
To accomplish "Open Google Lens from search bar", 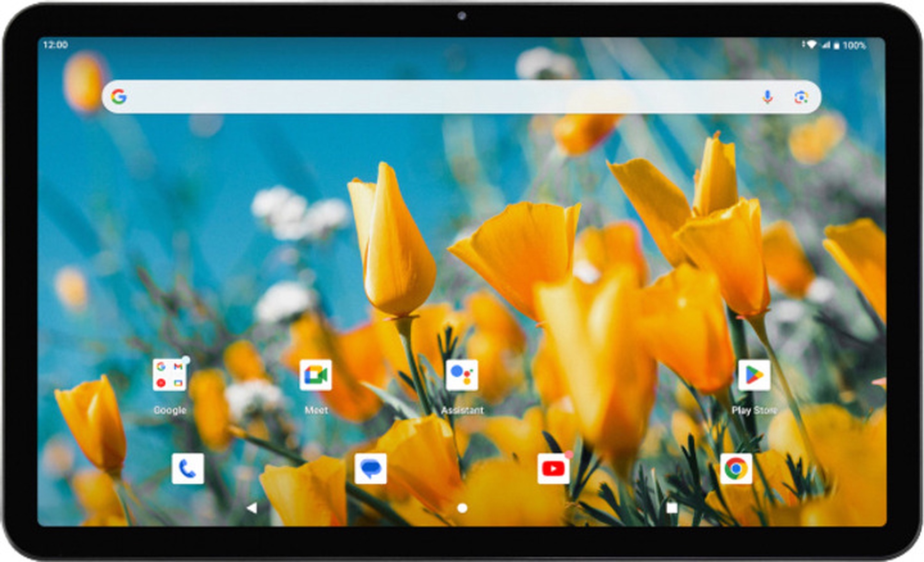I will (x=801, y=97).
